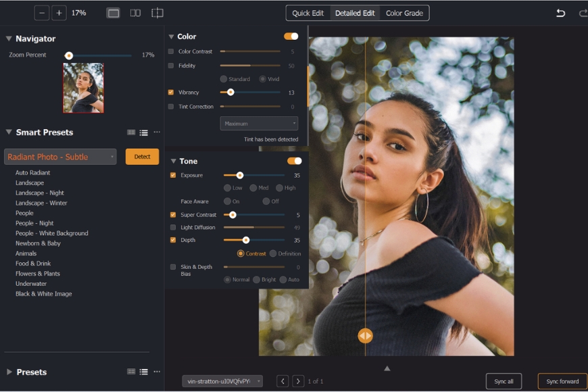Toggle the Color section switch
The height and width of the screenshot is (392, 588).
(x=291, y=36)
